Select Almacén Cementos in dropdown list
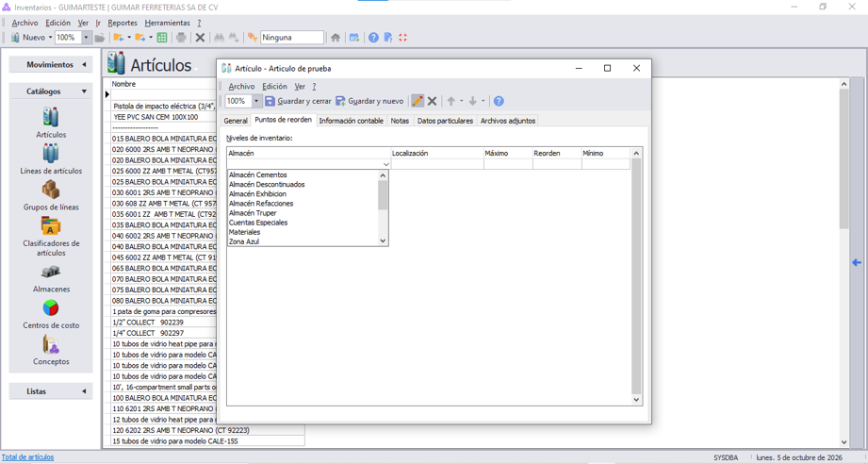Image resolution: width=868 pixels, height=464 pixels. pos(258,175)
